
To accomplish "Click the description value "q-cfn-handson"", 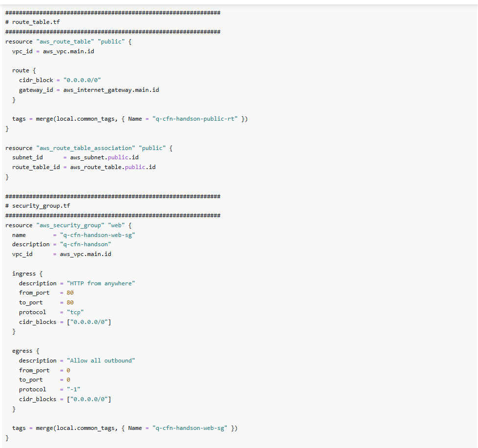I will [x=86, y=244].
